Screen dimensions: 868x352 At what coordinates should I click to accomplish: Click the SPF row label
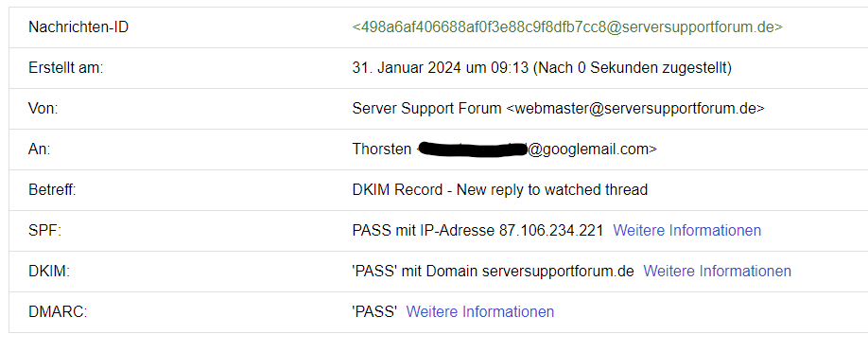[44, 230]
